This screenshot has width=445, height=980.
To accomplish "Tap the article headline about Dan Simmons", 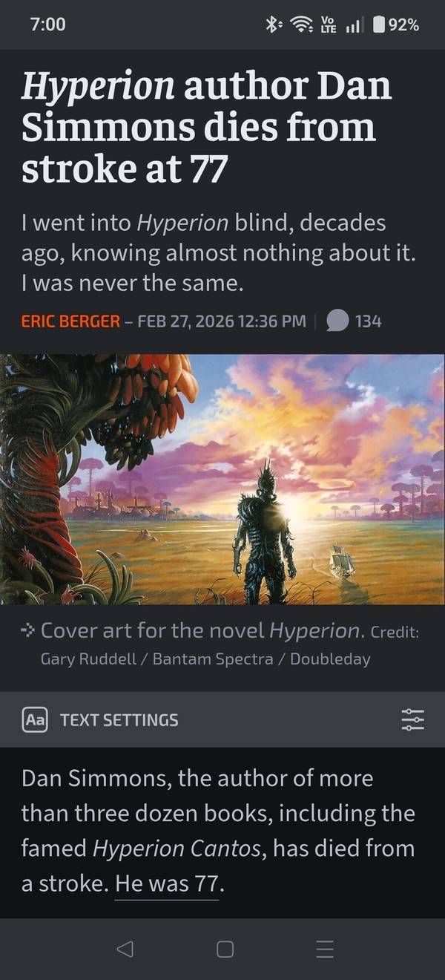I will click(x=207, y=128).
